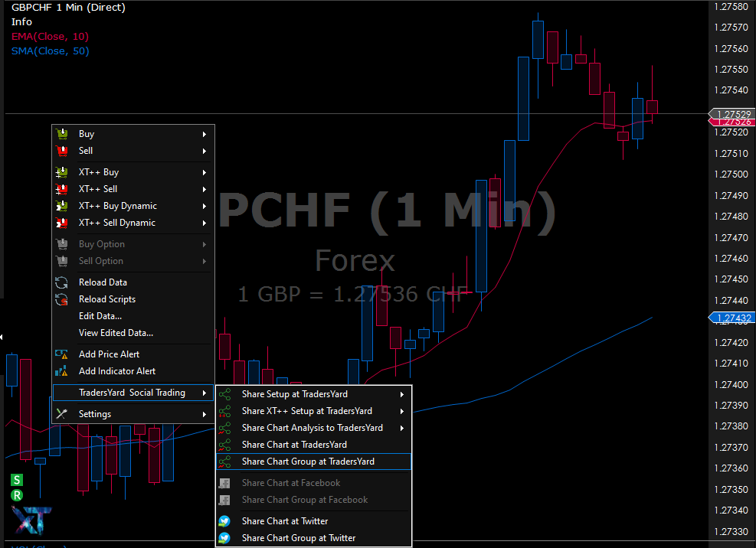
Task: Click the red 1.27526 EMA price marker
Action: pyautogui.click(x=732, y=122)
